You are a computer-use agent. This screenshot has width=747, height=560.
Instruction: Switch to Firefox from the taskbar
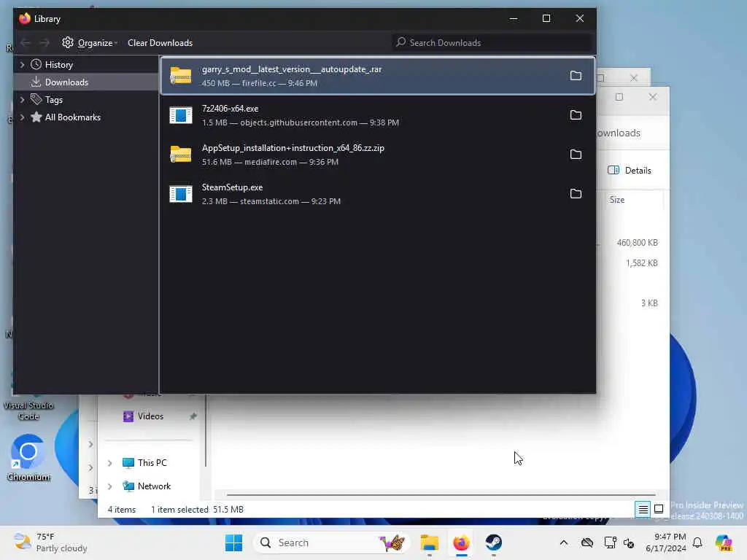coord(461,542)
